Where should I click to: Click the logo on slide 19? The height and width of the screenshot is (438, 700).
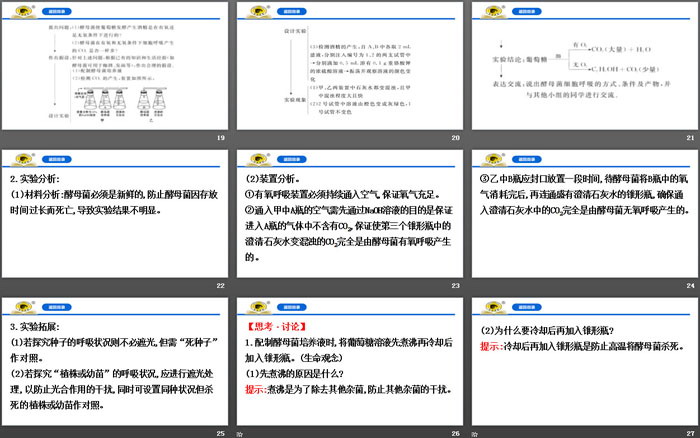coord(24,12)
